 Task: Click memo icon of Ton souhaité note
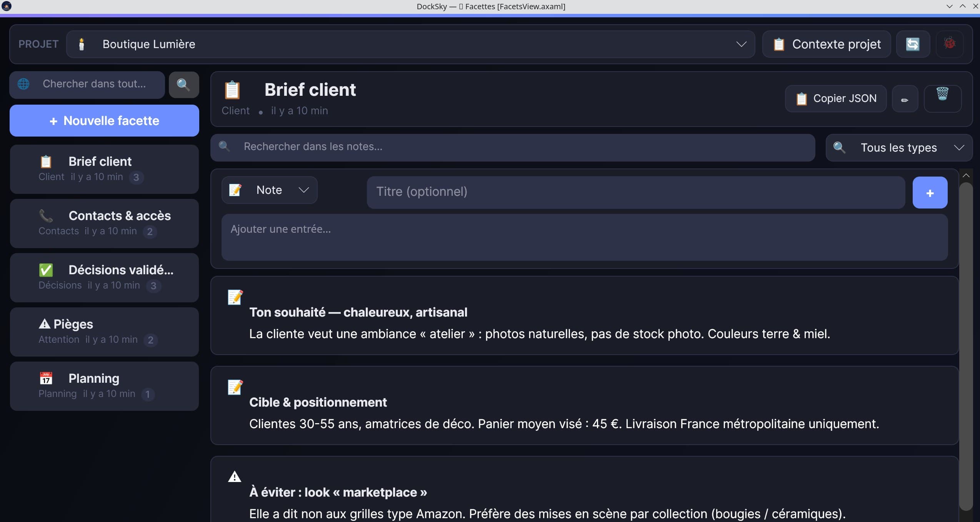[x=235, y=297]
